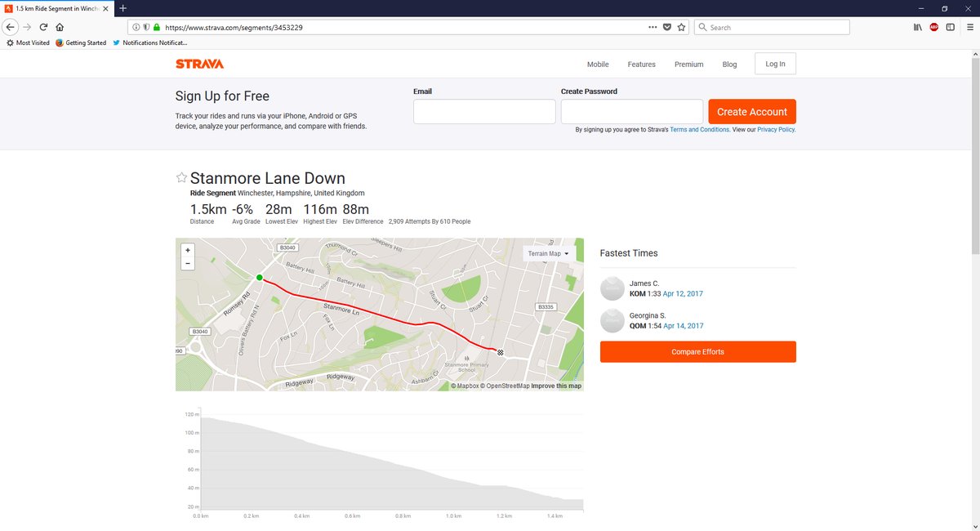This screenshot has width=980, height=531.
Task: Open the OpenStreetMap attribution link
Action: [505, 386]
